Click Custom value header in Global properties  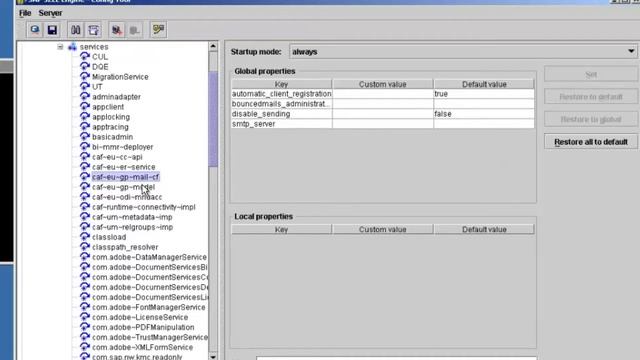(382, 84)
